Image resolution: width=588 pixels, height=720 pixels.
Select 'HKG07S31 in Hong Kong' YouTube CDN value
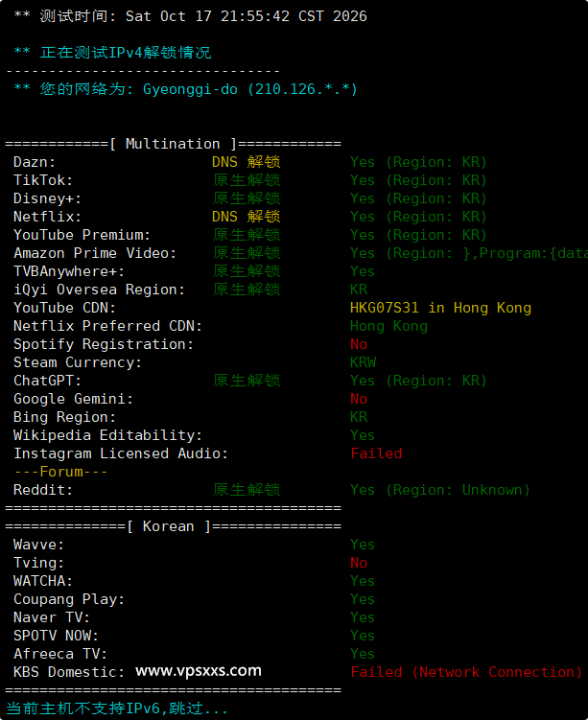(440, 308)
